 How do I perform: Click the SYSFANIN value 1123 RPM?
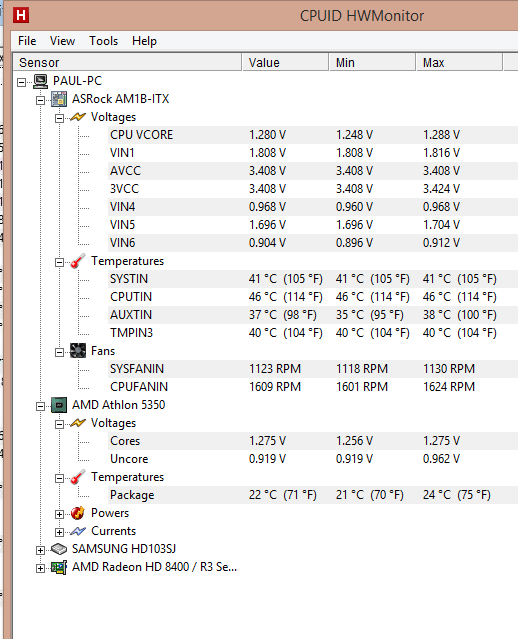275,369
